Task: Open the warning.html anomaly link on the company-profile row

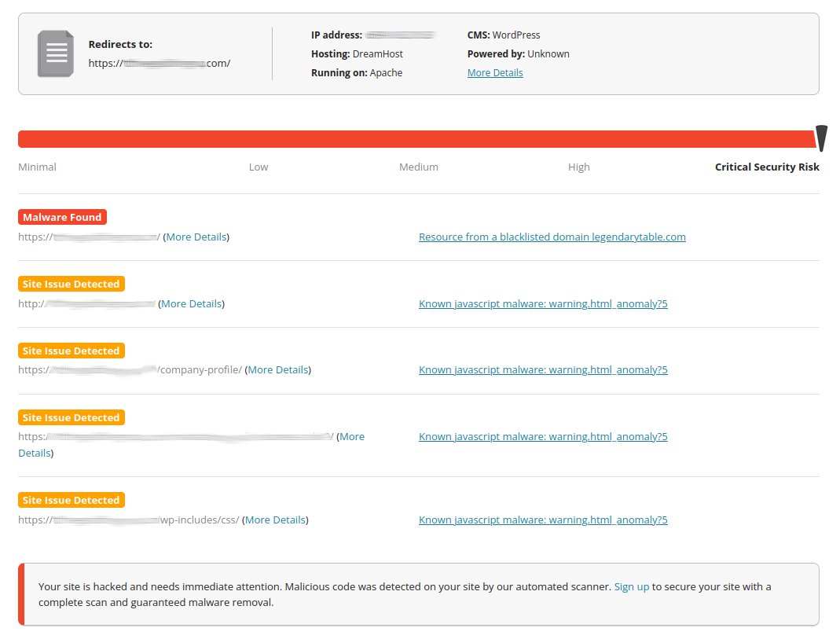Action: tap(543, 369)
